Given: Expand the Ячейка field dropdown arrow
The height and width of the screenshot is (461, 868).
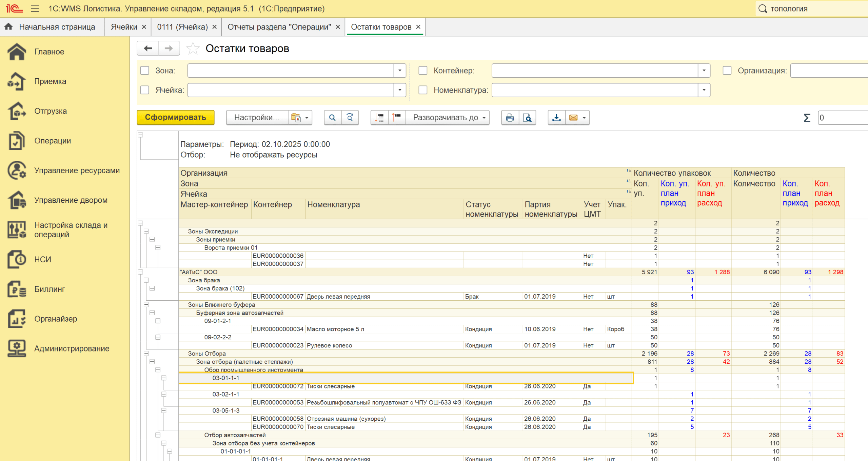Looking at the screenshot, I should [x=400, y=90].
